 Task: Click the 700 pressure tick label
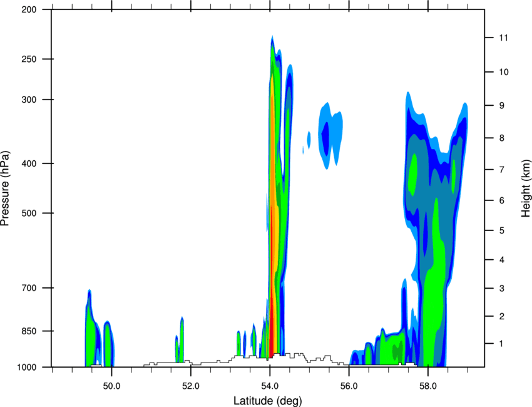29,288
